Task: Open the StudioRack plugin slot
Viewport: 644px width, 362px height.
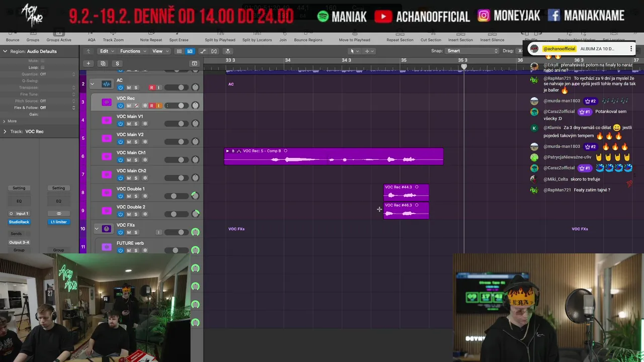Action: (x=19, y=222)
